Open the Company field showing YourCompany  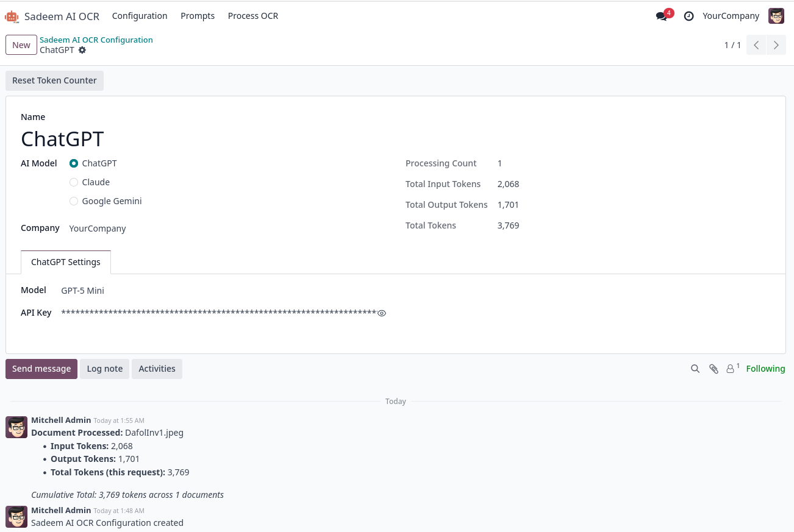pyautogui.click(x=98, y=229)
